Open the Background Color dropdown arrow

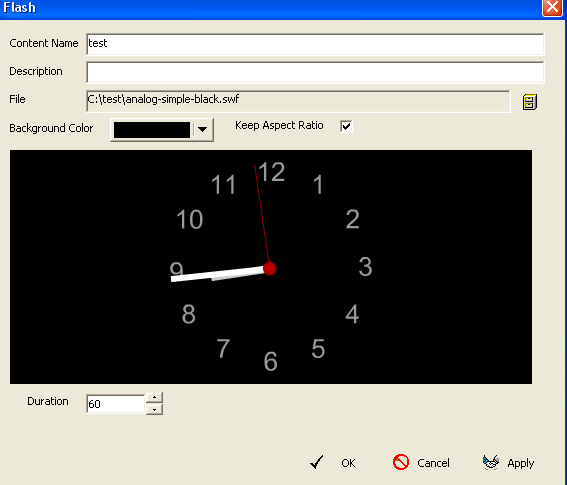coord(202,129)
